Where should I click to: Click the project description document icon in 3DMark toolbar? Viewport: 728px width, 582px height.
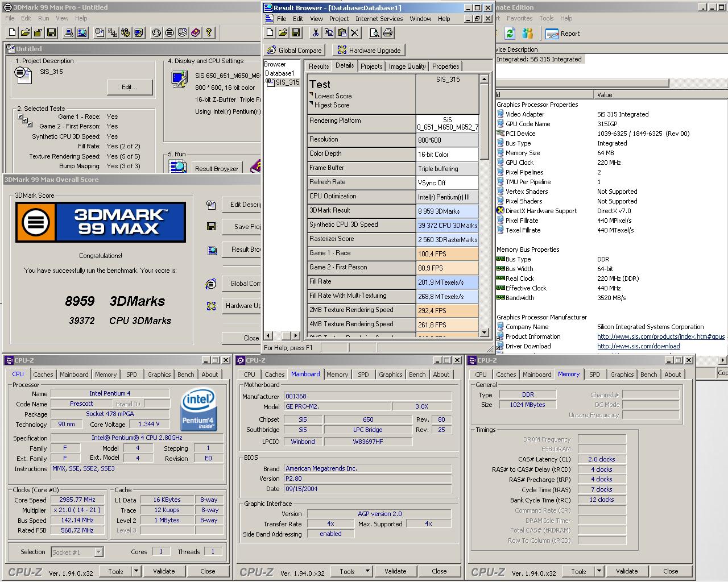click(100, 33)
